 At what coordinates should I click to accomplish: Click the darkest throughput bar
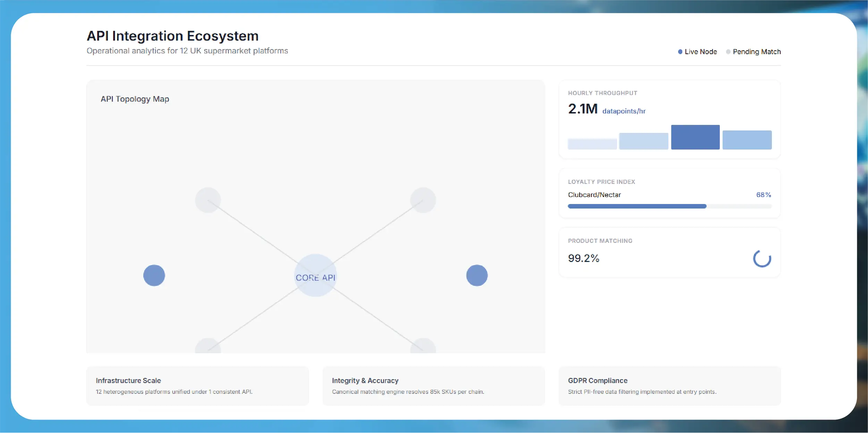click(695, 137)
